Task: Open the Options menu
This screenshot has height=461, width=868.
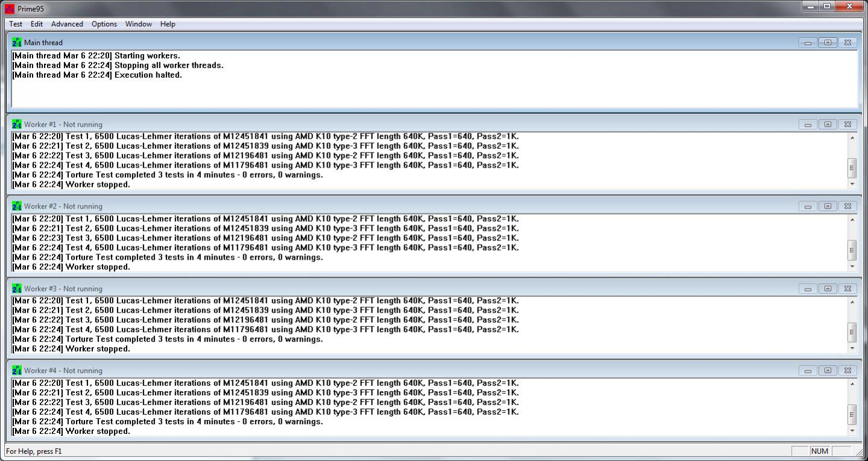Action: point(104,24)
